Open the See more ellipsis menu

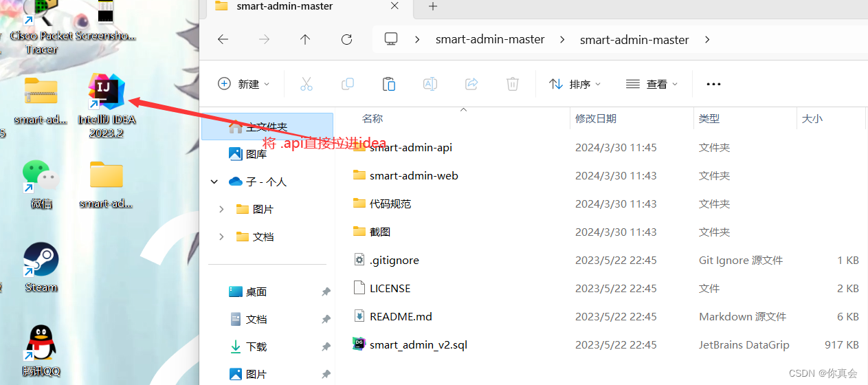[713, 84]
